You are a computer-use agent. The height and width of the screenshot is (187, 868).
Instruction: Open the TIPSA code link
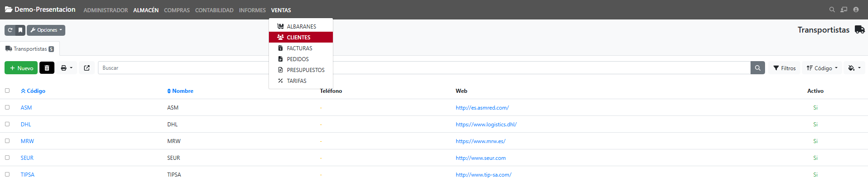click(28, 175)
